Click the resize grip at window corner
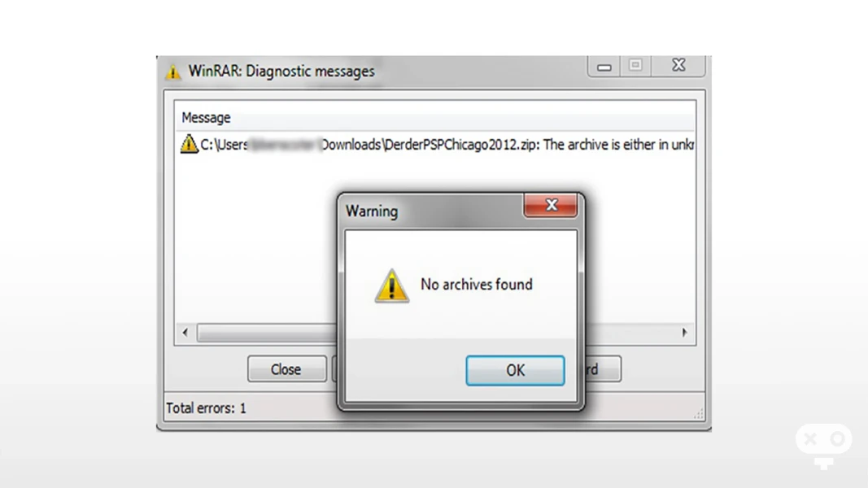868x488 pixels. (x=699, y=414)
